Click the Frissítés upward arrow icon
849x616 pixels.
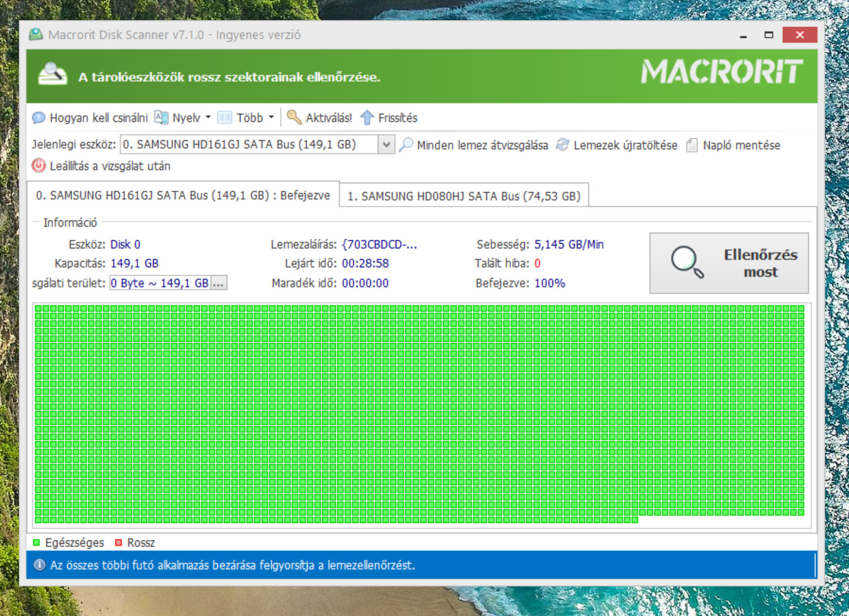click(x=367, y=118)
